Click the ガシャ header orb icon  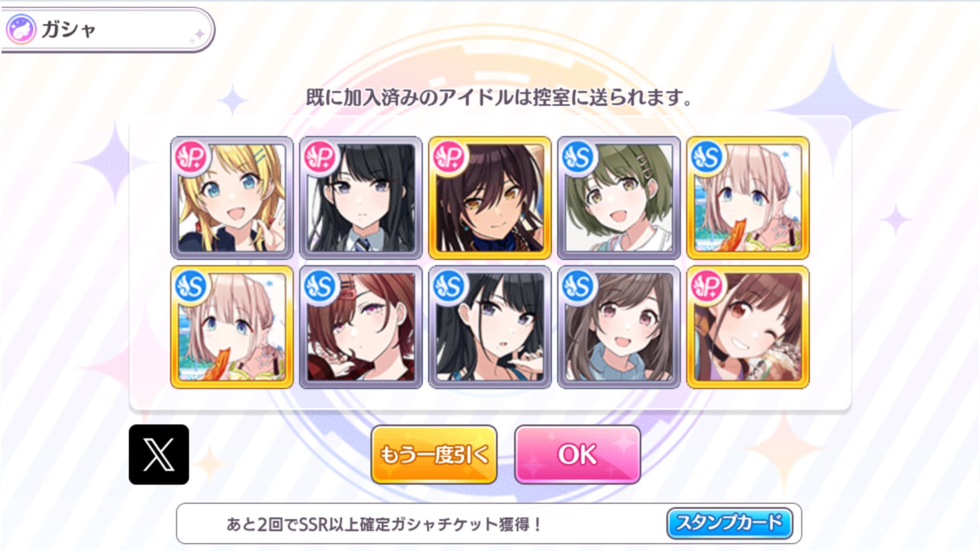21,29
